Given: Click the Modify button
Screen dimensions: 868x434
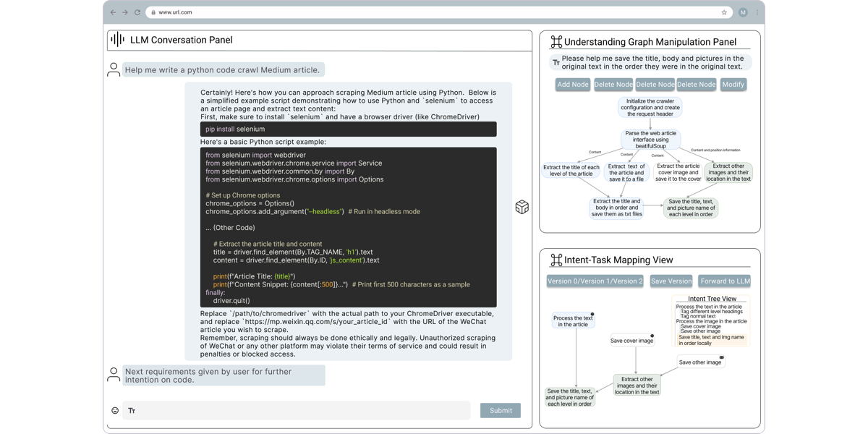Looking at the screenshot, I should coord(733,85).
